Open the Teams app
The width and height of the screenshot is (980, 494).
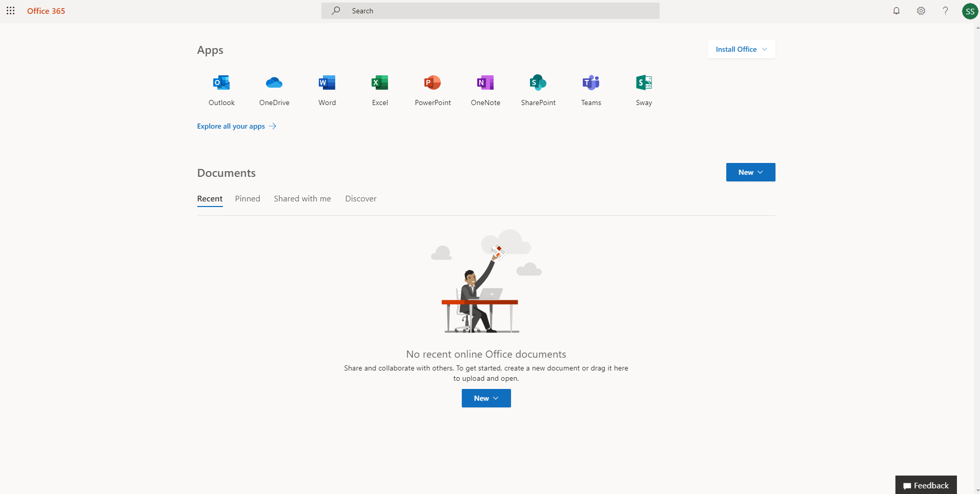tap(591, 90)
